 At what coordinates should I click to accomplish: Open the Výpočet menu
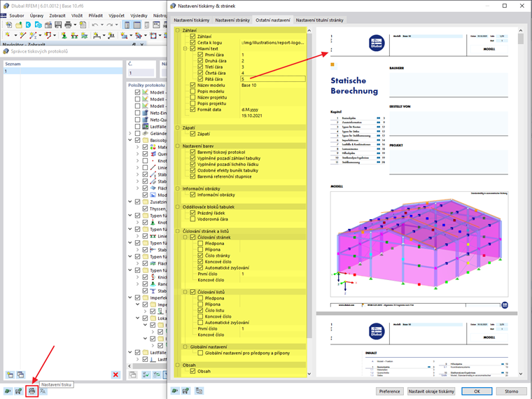click(116, 15)
